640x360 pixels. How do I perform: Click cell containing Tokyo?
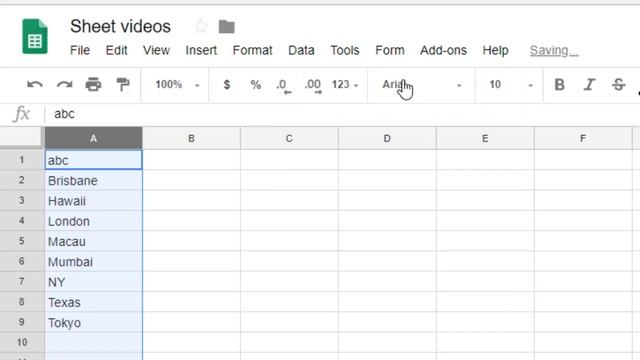(93, 322)
